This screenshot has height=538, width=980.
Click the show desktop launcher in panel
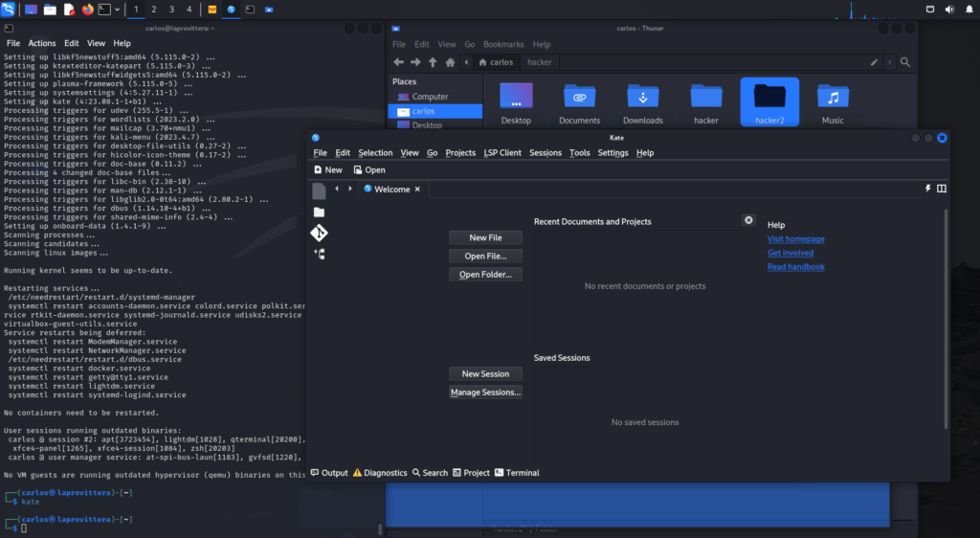(31, 10)
